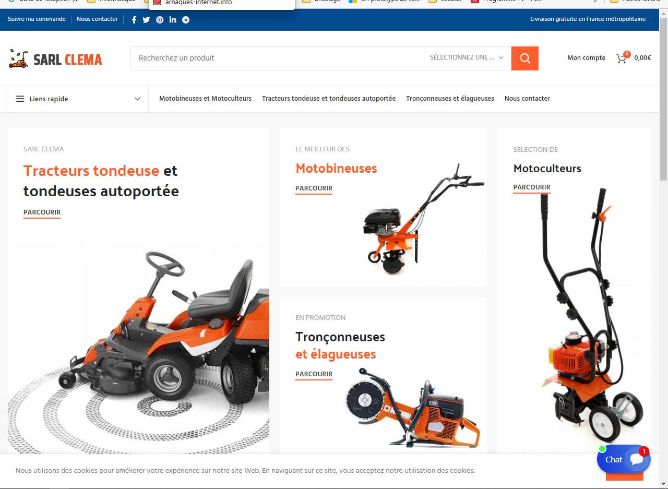Image resolution: width=668 pixels, height=489 pixels.
Task: Open the LinkedIn social icon
Action: (173, 20)
